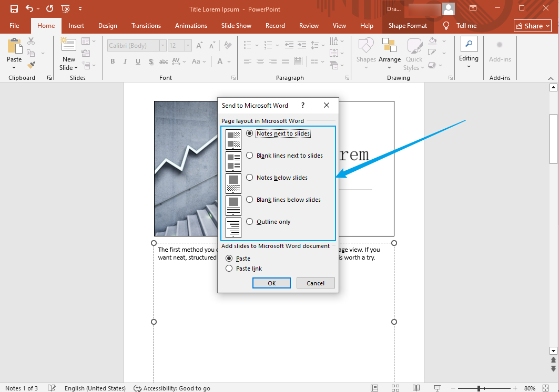Click the Increase Font Size icon
This screenshot has width=559, height=392.
tap(199, 46)
